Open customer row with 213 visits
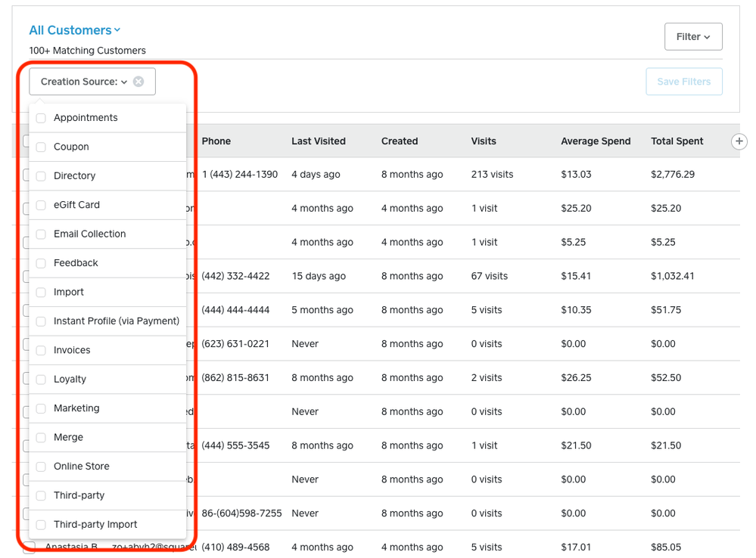756x558 pixels. 491,175
